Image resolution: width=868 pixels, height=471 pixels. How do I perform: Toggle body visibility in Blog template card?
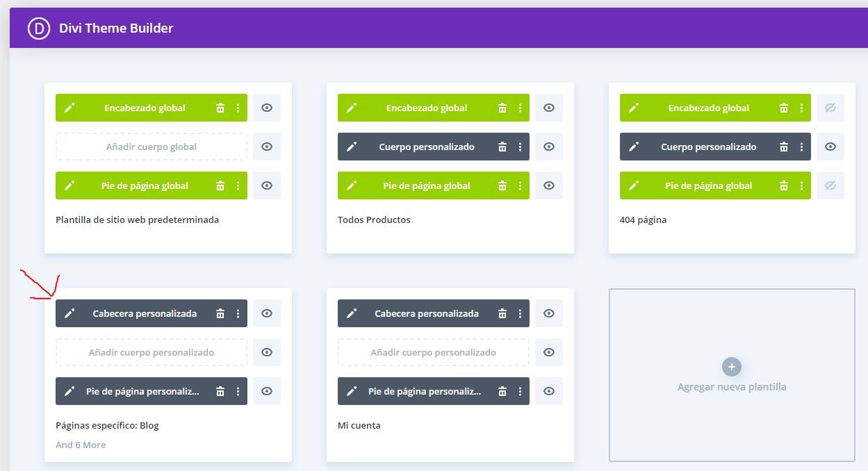[x=267, y=352]
